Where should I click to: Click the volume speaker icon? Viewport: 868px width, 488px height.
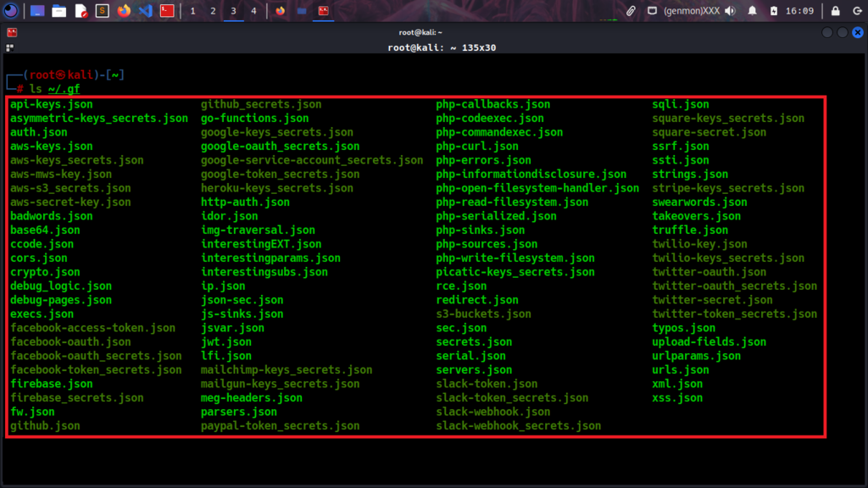pyautogui.click(x=730, y=11)
